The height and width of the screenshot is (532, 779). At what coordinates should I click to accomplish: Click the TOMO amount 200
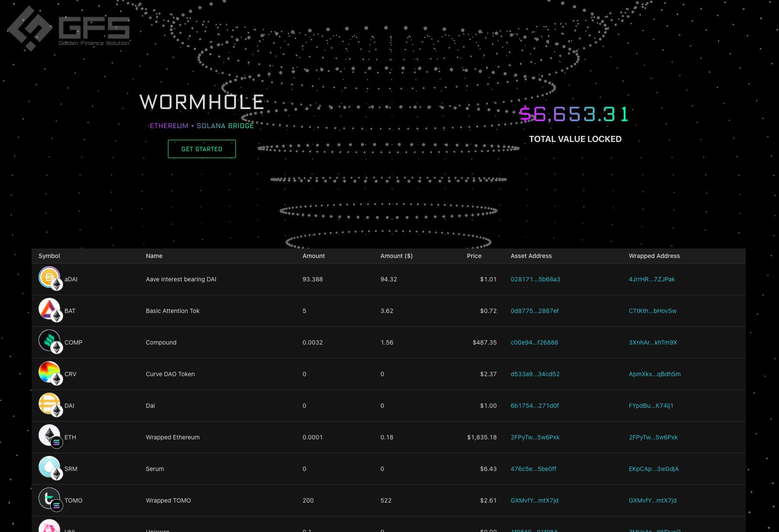point(308,500)
